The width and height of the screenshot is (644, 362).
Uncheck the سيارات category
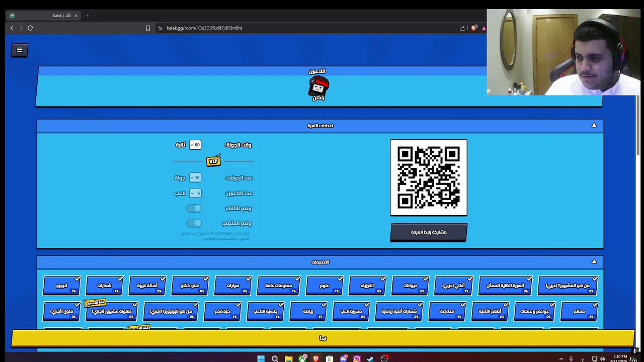coord(233,285)
